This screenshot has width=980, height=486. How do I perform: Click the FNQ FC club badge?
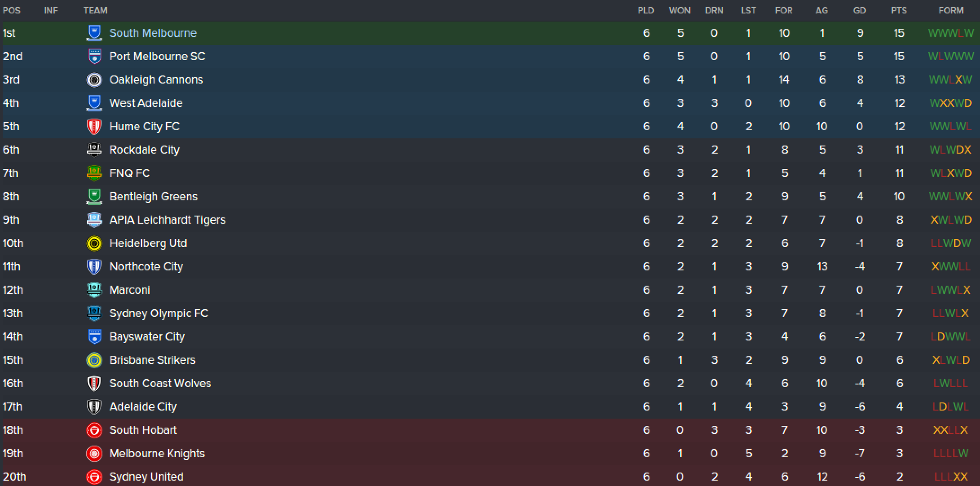94,173
